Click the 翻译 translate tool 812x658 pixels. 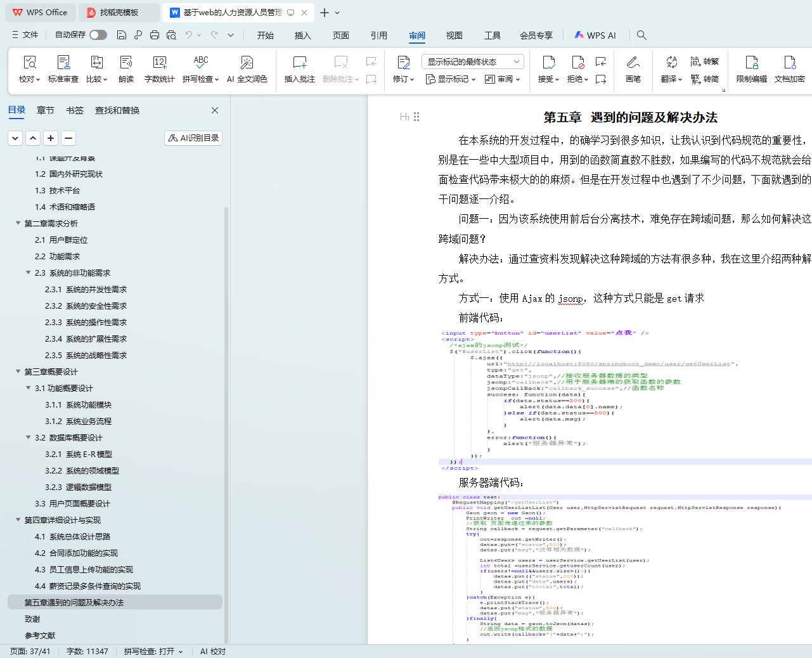[x=672, y=69]
